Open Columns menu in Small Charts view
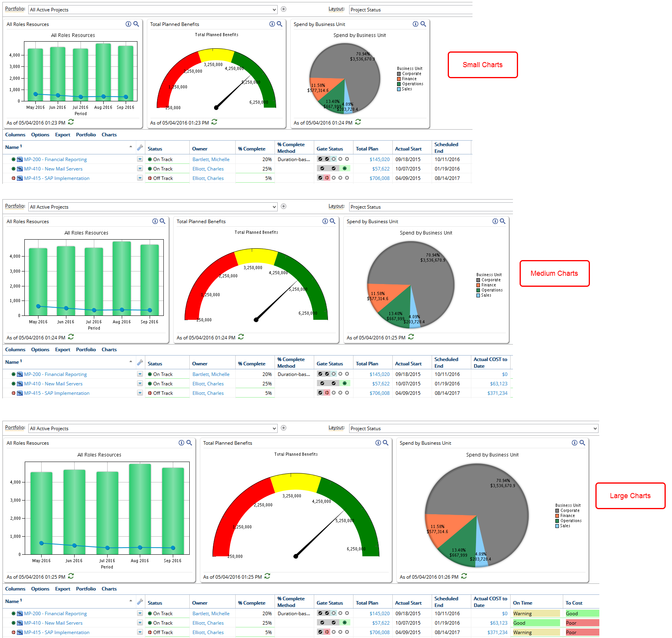The image size is (672, 638). coord(15,135)
